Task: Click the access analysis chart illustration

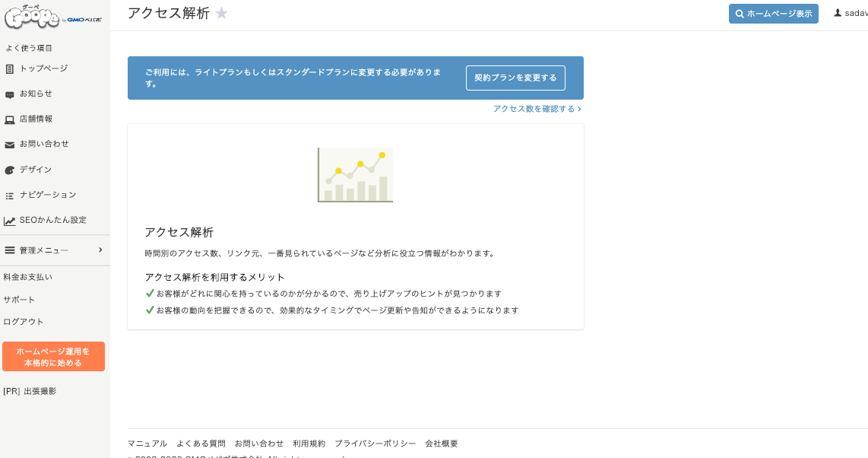Action: (x=356, y=175)
